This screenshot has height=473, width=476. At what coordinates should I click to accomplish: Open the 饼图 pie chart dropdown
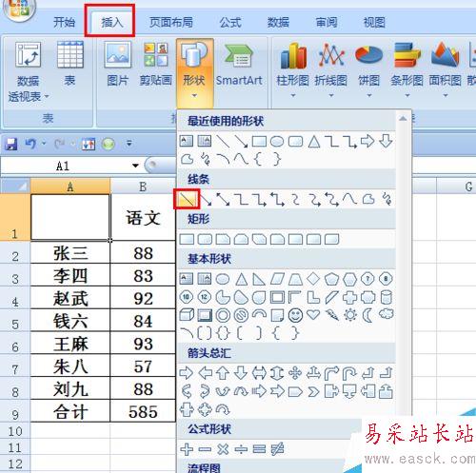[x=368, y=70]
